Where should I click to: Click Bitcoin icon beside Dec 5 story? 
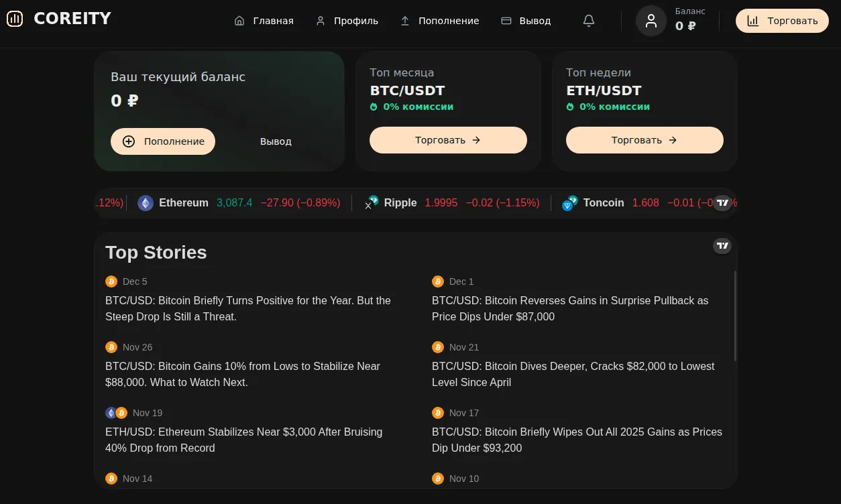tap(111, 281)
